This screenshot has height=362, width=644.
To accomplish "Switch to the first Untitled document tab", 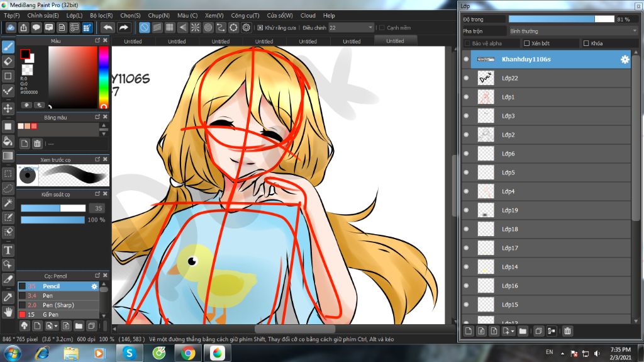I will coord(133,42).
